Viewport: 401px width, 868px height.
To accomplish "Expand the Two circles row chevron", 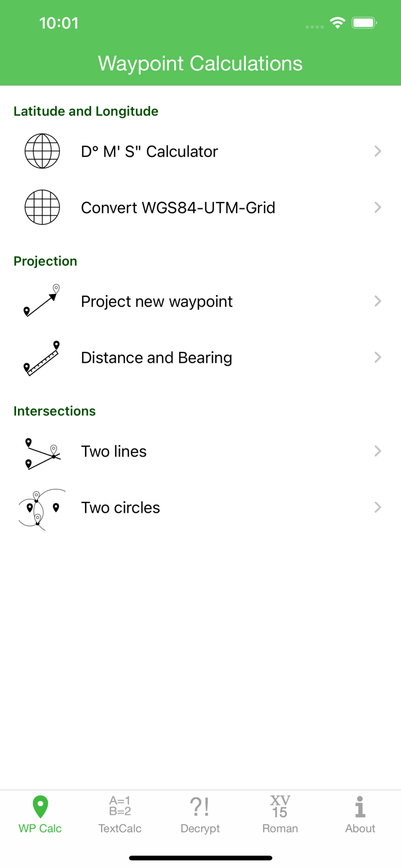I will (377, 507).
